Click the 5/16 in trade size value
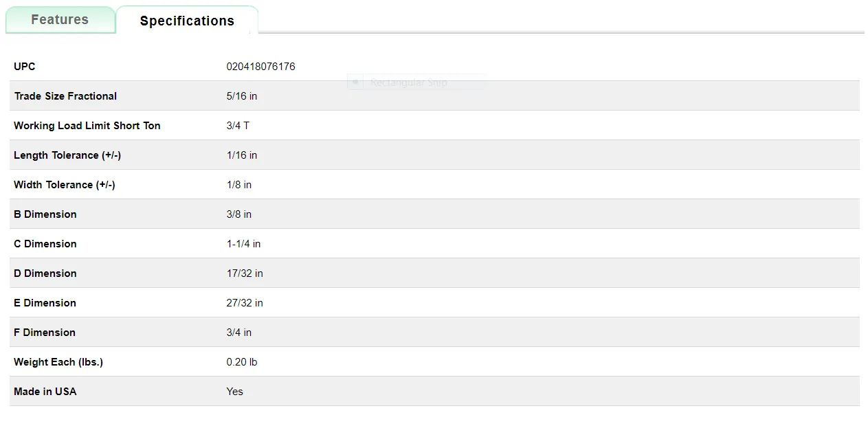Screen dimensions: 868x426 click(242, 96)
